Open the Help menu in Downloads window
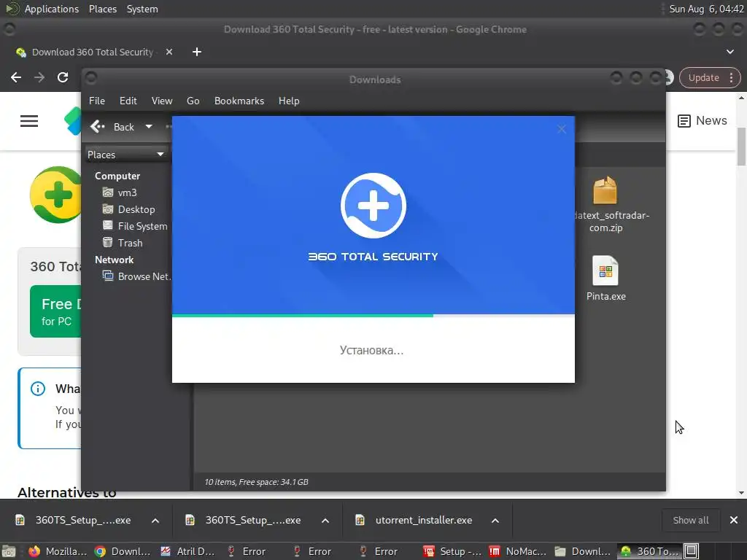The height and width of the screenshot is (560, 747). click(x=289, y=101)
